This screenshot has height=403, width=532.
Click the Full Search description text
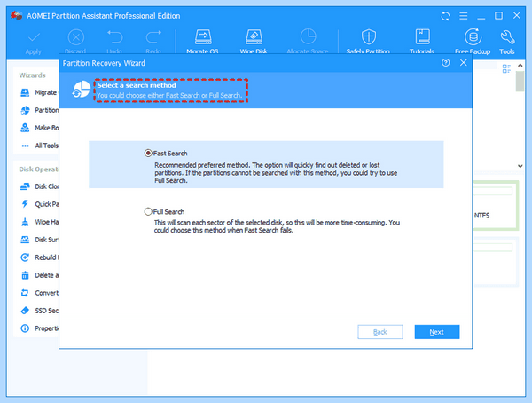277,226
